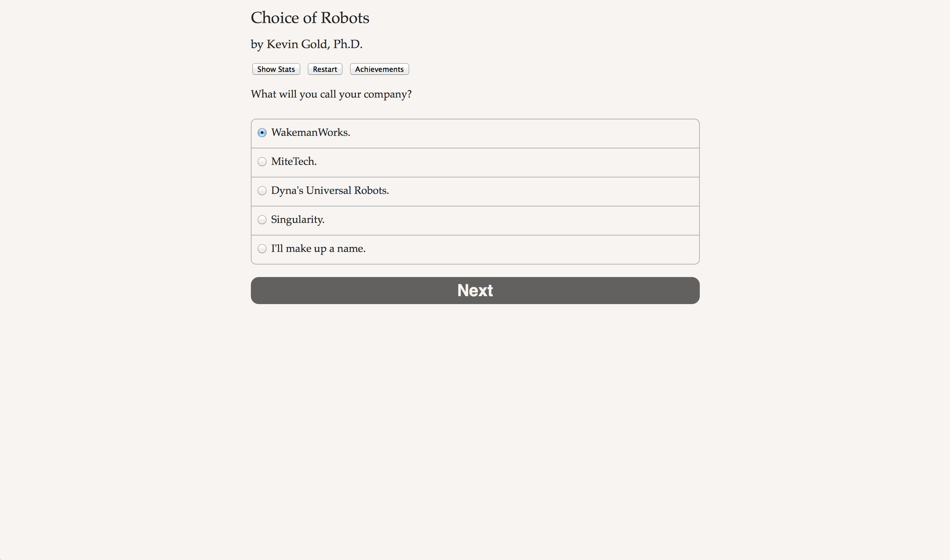Image resolution: width=950 pixels, height=560 pixels.
Task: Select the Singularity radio button
Action: click(262, 220)
